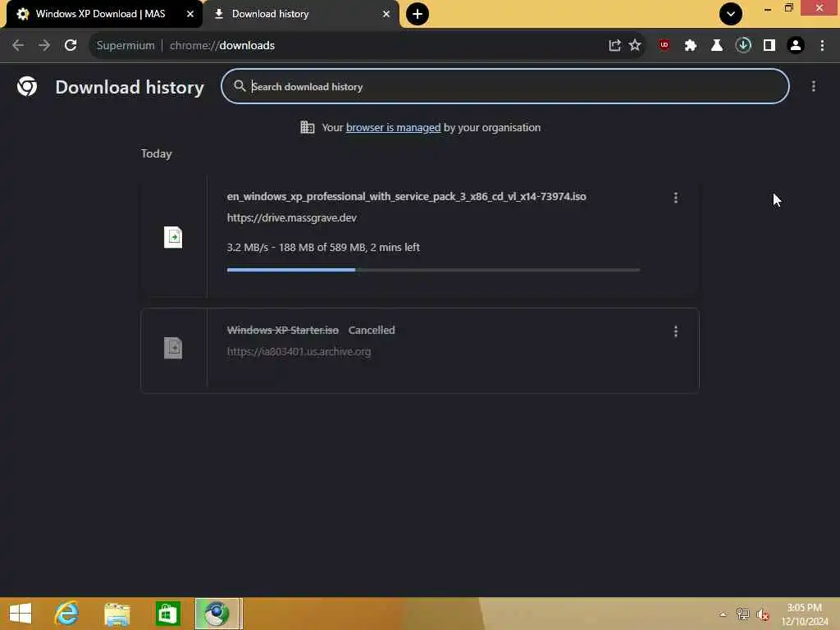840x630 pixels.
Task: Click the managed organisation building icon
Action: click(308, 127)
